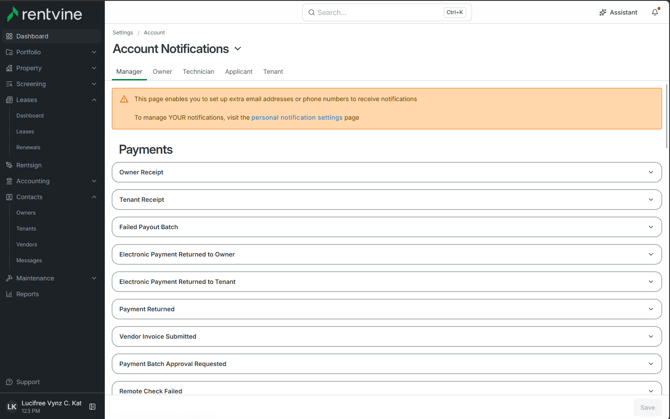Collapse the Leases menu chevron
The width and height of the screenshot is (670, 419).
click(94, 100)
